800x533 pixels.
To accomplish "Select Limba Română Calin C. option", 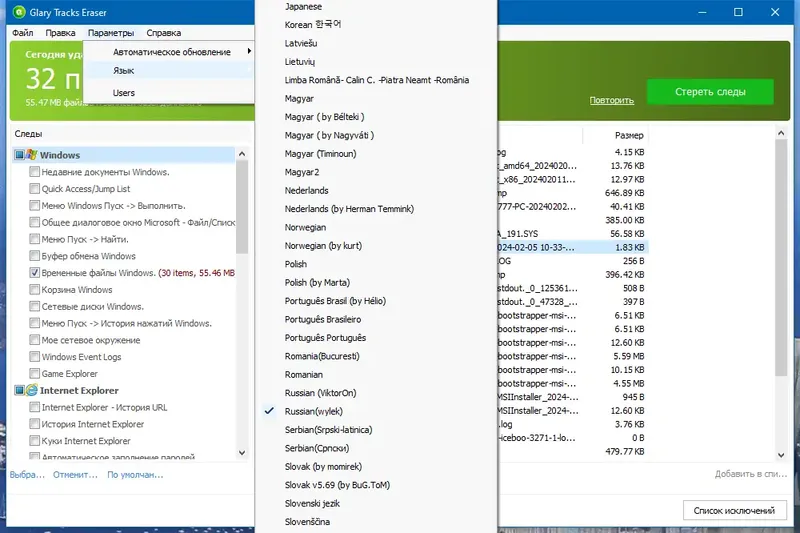I will coord(377,80).
